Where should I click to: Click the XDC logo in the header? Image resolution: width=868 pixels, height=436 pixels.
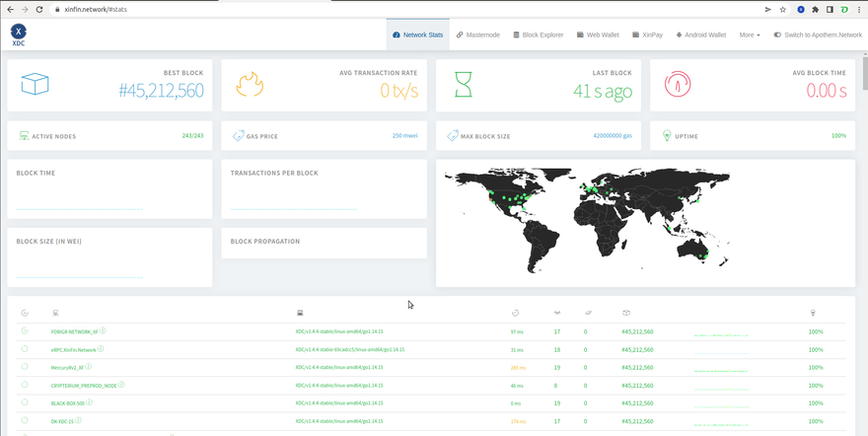[x=19, y=35]
